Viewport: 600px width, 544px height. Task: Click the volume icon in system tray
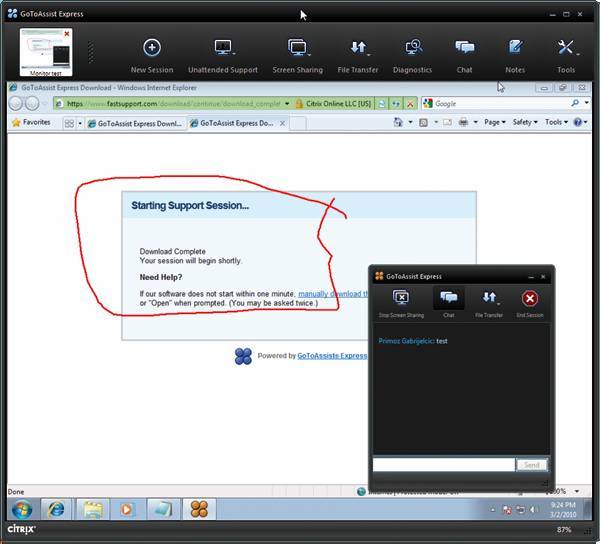tap(533, 510)
